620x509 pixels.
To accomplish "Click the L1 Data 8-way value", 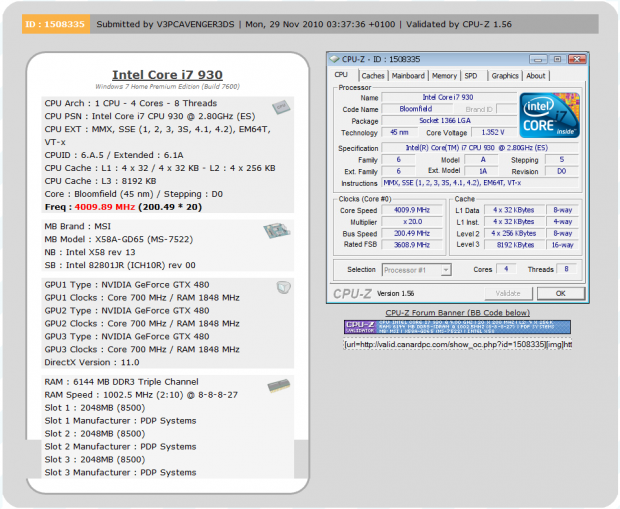I will 562,210.
